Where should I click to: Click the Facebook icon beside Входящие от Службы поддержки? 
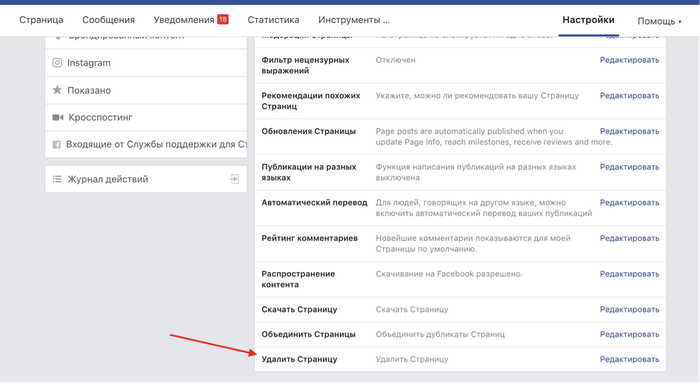point(57,145)
